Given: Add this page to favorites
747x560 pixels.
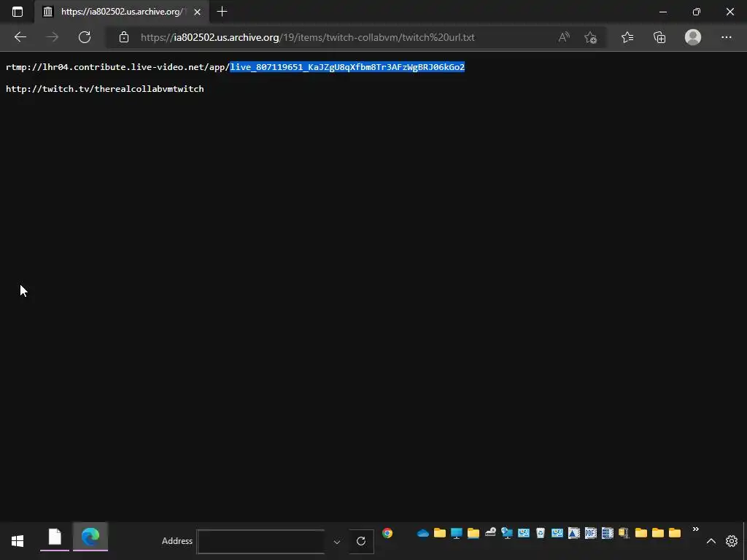Looking at the screenshot, I should coord(591,37).
